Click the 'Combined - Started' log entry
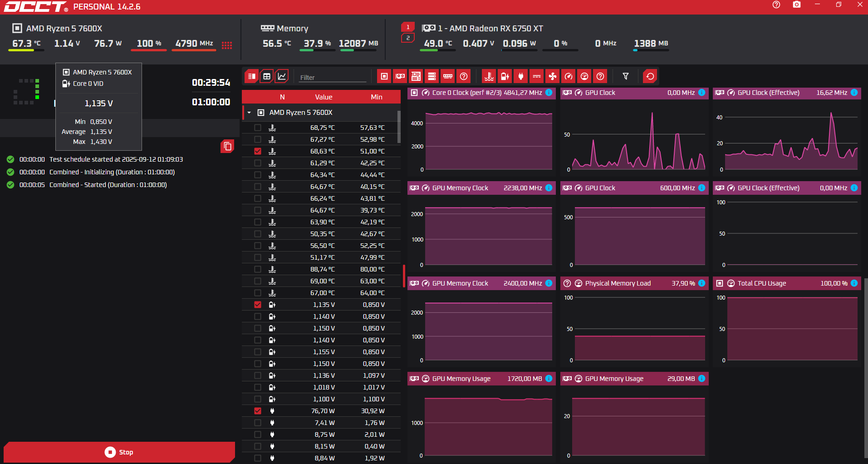The image size is (868, 464). pyautogui.click(x=108, y=185)
